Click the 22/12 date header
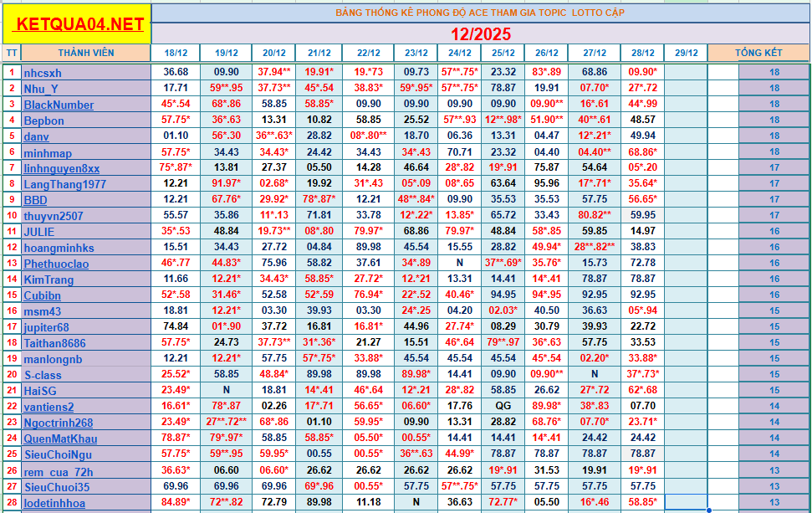812x513 pixels. (369, 53)
